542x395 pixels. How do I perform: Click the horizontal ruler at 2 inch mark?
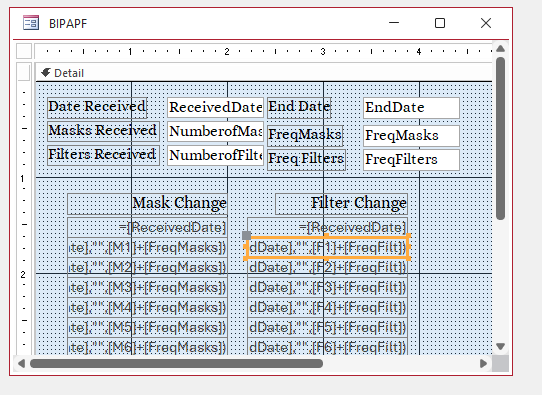coord(227,51)
